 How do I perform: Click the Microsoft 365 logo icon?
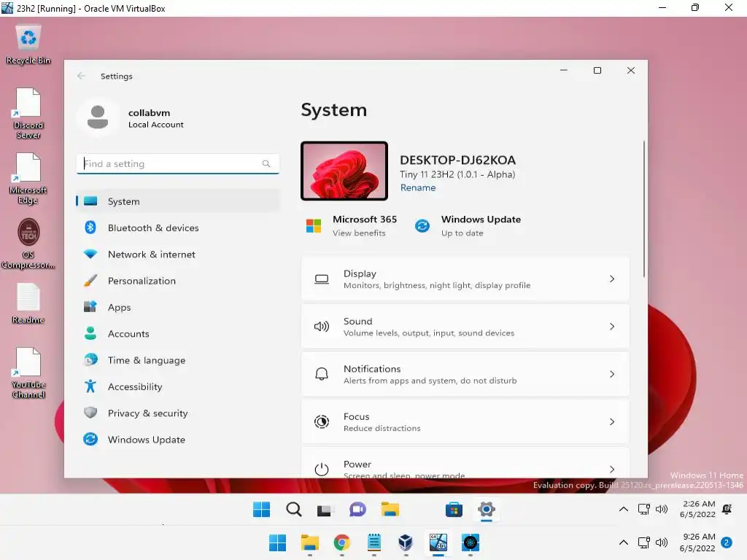(314, 226)
